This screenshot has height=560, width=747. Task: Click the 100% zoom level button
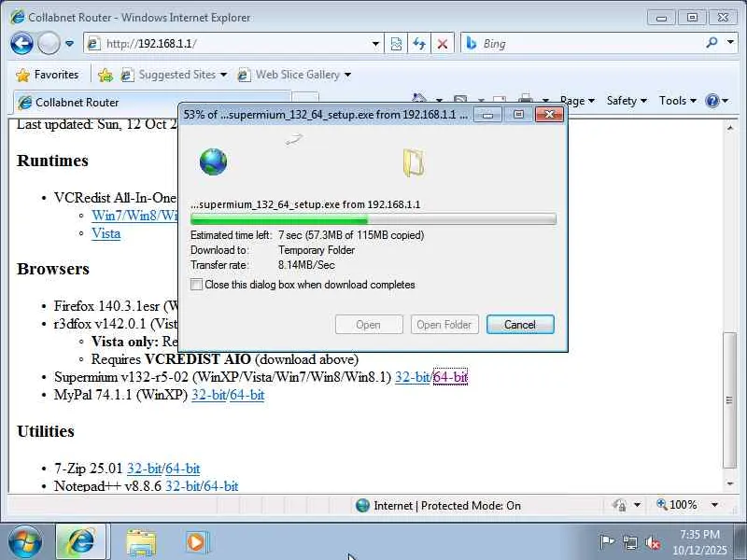pyautogui.click(x=677, y=505)
